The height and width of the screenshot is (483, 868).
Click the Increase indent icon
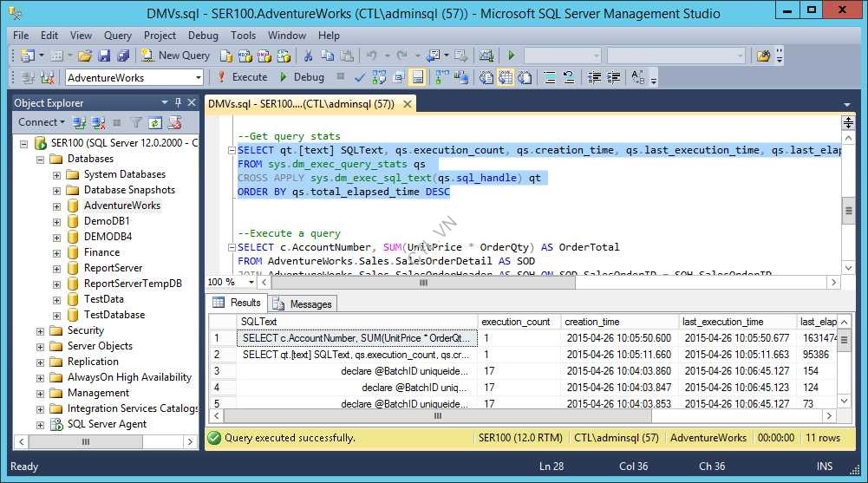[613, 77]
